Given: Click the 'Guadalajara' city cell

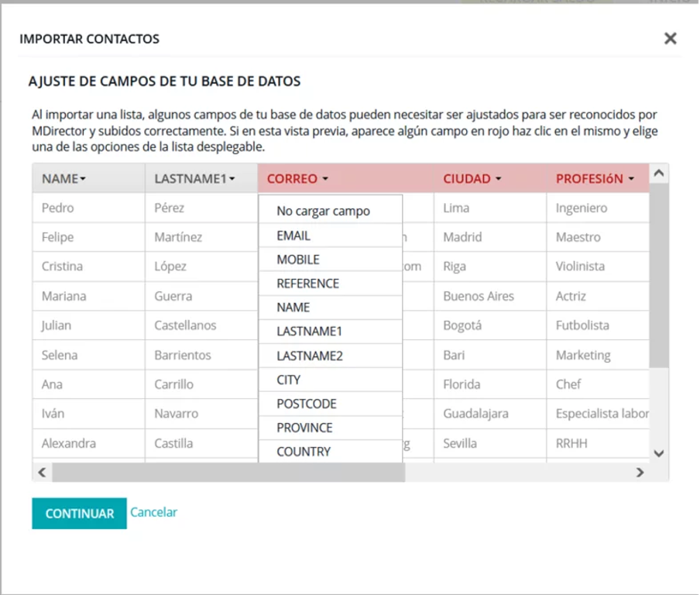Looking at the screenshot, I should tap(489, 414).
